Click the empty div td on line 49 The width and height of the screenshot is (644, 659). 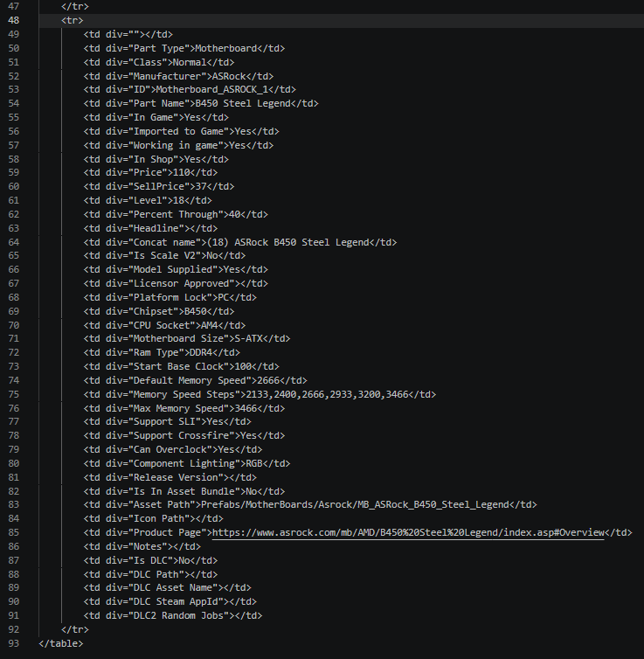[x=128, y=34]
